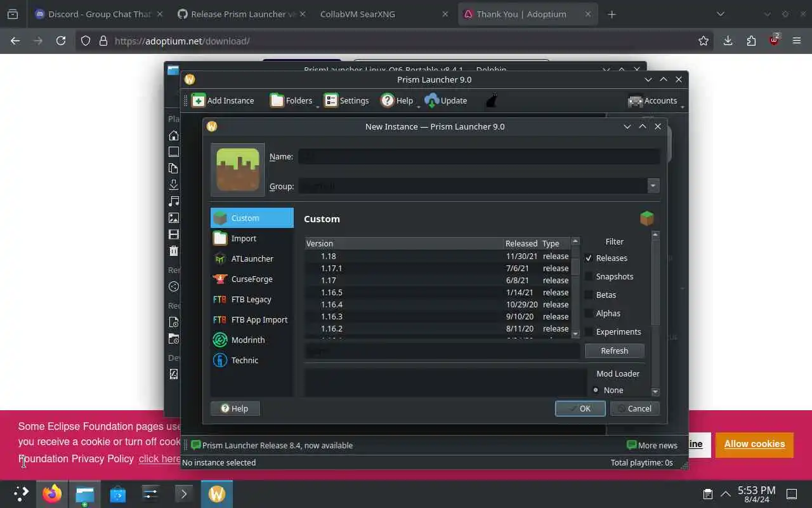Select ATLauncher in the sidebar
The width and height of the screenshot is (812, 508).
click(x=252, y=258)
